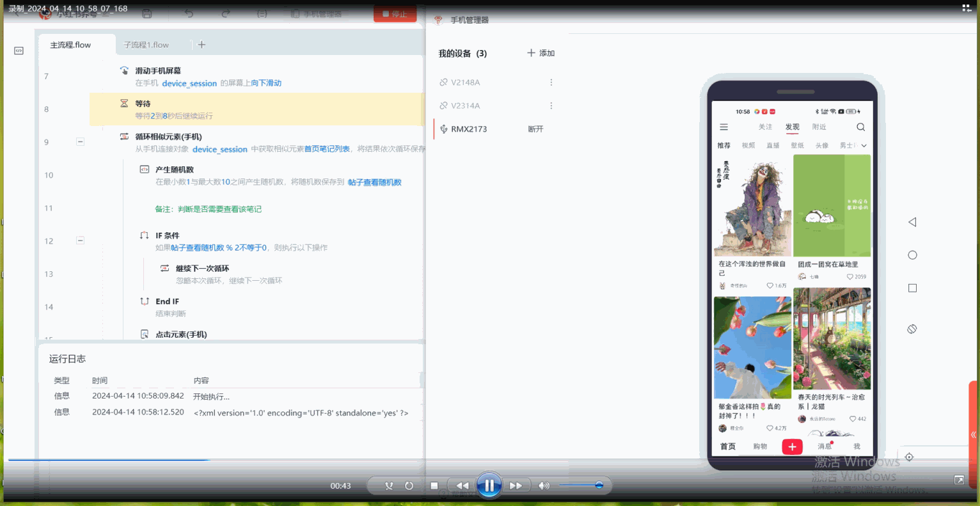Switch to 附近 tab in phone app
Image resolution: width=980 pixels, height=506 pixels.
[819, 127]
